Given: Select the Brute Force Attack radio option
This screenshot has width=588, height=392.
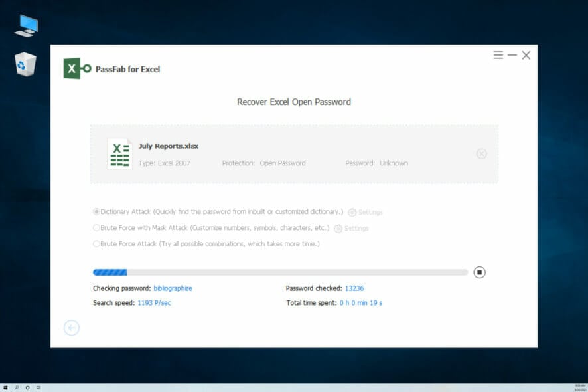Looking at the screenshot, I should [96, 244].
